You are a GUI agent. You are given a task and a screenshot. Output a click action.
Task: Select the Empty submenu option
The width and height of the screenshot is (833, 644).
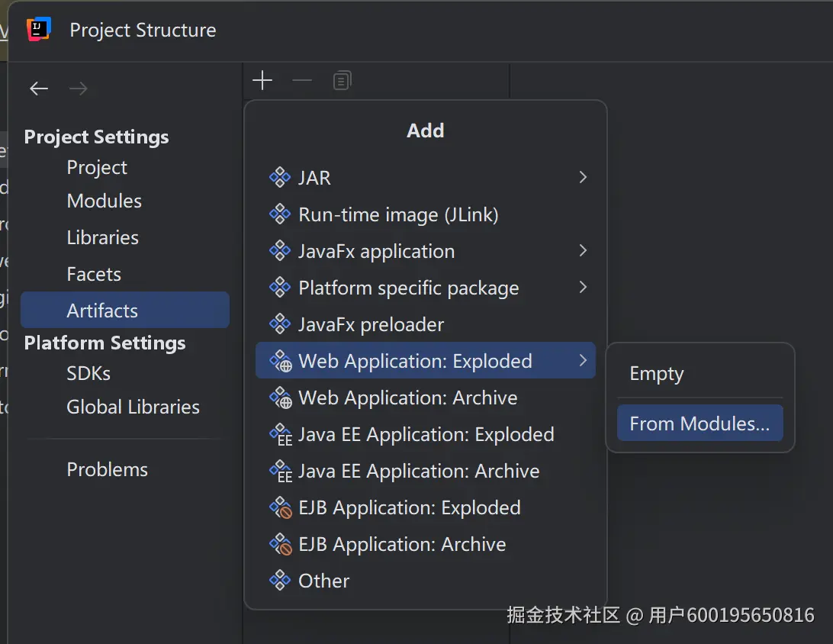[x=657, y=374]
